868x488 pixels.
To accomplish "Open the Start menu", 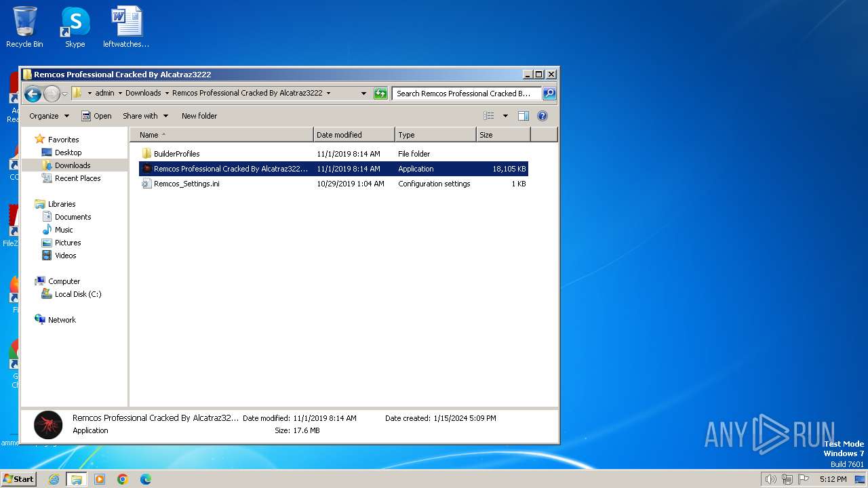I will [18, 479].
